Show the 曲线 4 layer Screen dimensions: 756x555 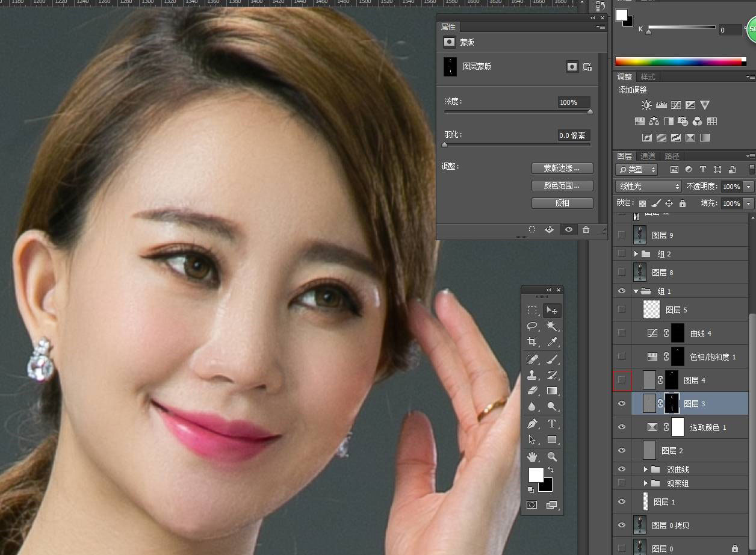click(x=622, y=333)
